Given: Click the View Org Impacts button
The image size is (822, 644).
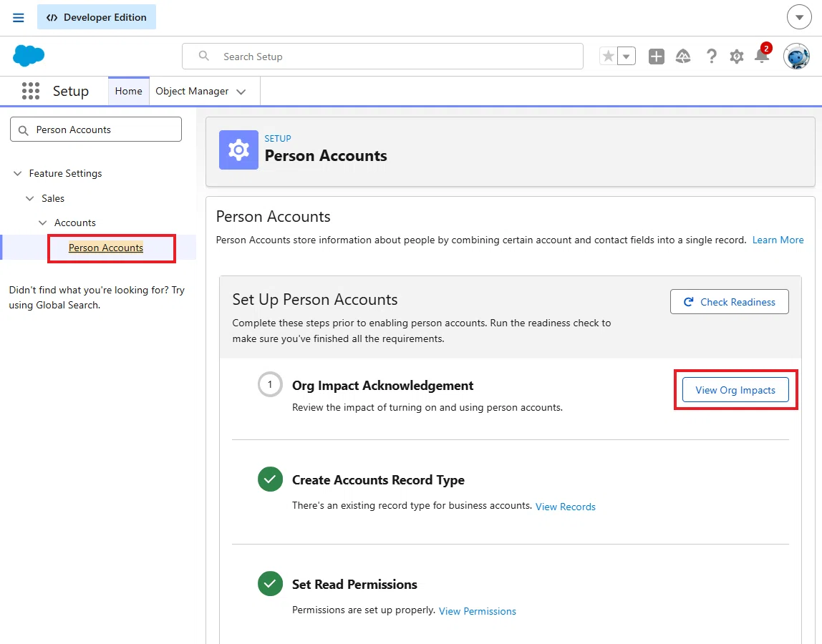Looking at the screenshot, I should pos(735,390).
